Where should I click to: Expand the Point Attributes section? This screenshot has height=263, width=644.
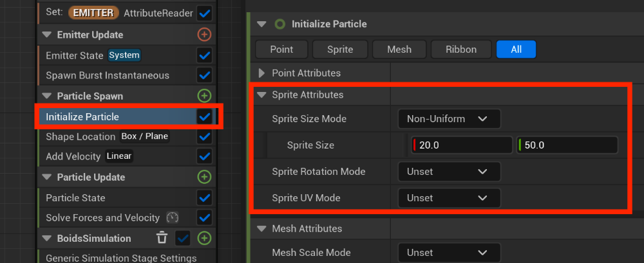(x=261, y=73)
